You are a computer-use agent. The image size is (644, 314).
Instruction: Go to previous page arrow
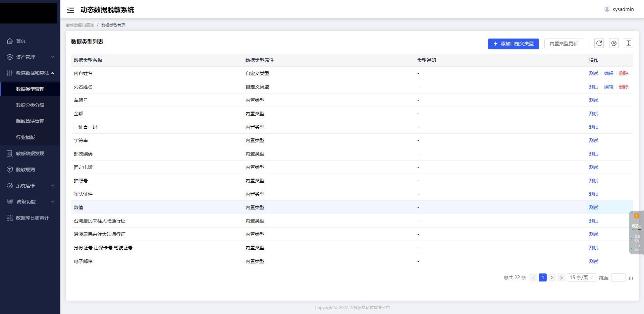(x=533, y=277)
